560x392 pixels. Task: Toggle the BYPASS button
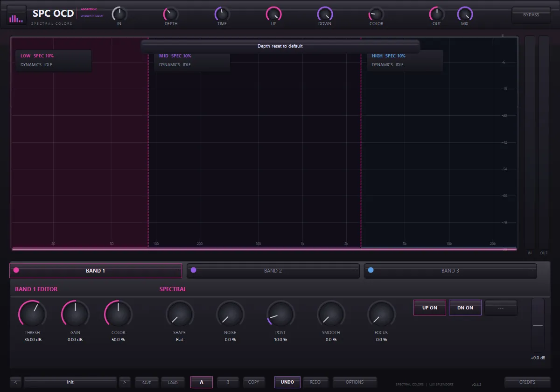pos(531,15)
